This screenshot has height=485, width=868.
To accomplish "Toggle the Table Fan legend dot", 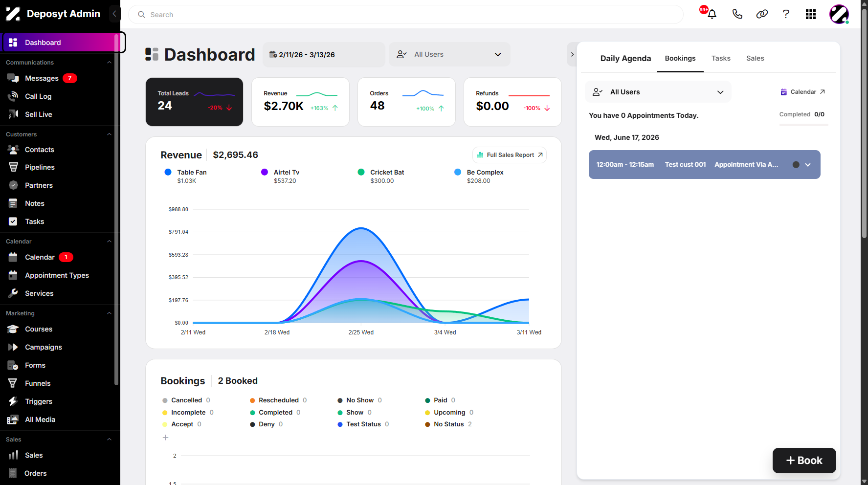I will (x=168, y=172).
